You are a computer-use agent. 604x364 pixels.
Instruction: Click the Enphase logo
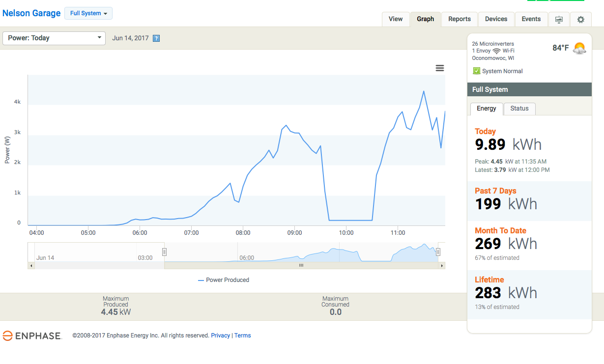(32, 336)
